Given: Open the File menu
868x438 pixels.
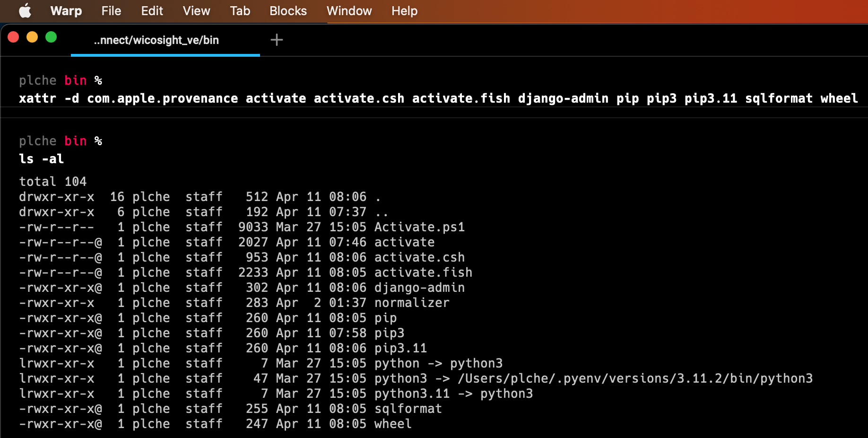Looking at the screenshot, I should click(x=111, y=11).
